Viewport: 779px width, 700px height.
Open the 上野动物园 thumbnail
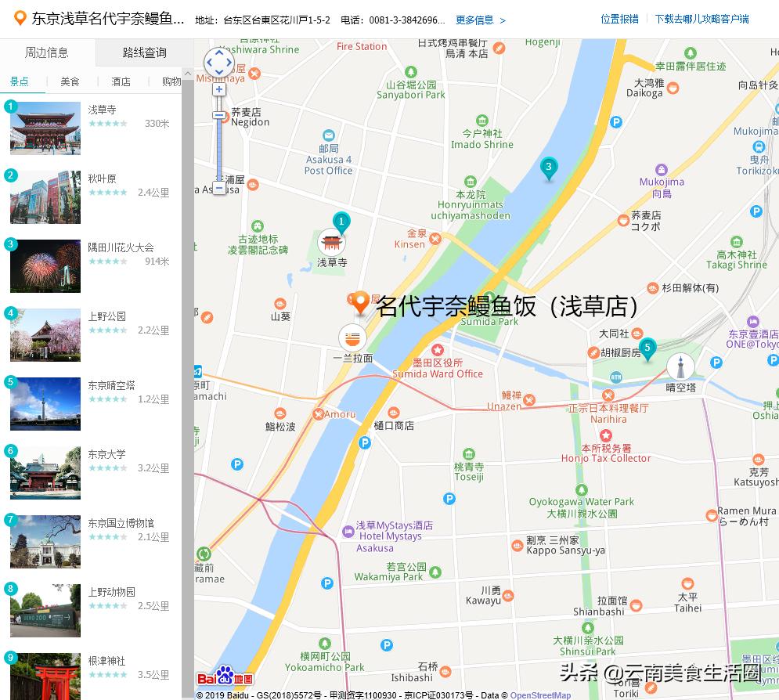tap(45, 611)
